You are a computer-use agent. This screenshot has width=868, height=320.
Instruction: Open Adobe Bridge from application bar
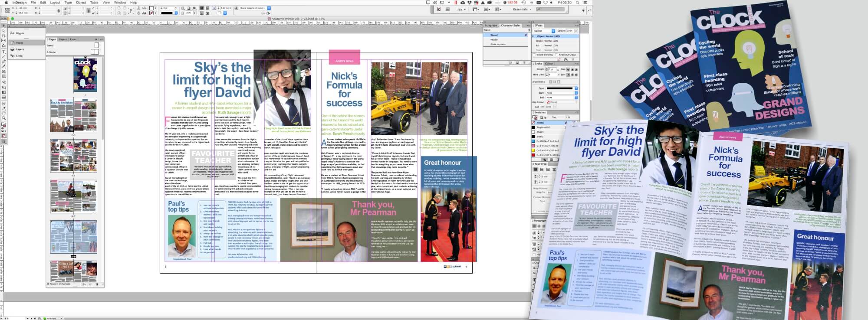[447, 9]
